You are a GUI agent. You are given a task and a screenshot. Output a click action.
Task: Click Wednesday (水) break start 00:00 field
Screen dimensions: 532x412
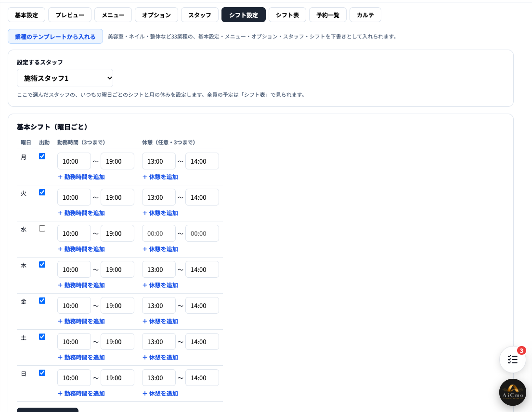[x=159, y=233]
